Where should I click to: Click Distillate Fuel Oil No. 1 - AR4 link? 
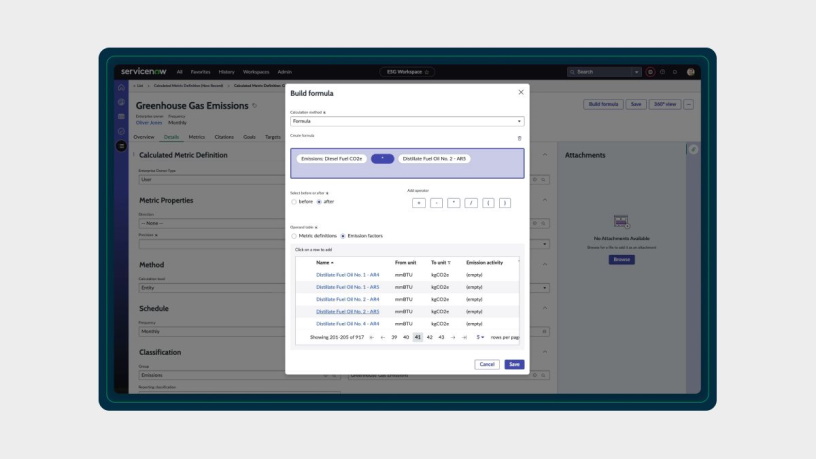pyautogui.click(x=347, y=273)
